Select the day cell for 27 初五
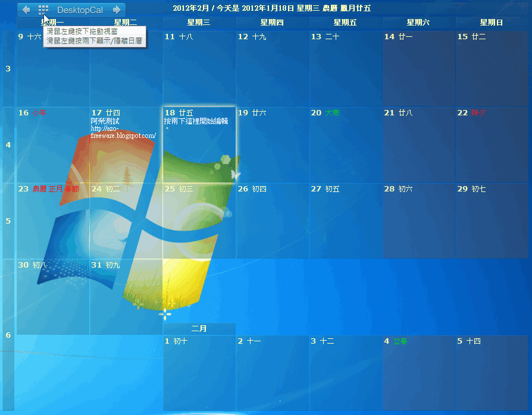Viewport: 532px width, 415px height. pyautogui.click(x=346, y=221)
